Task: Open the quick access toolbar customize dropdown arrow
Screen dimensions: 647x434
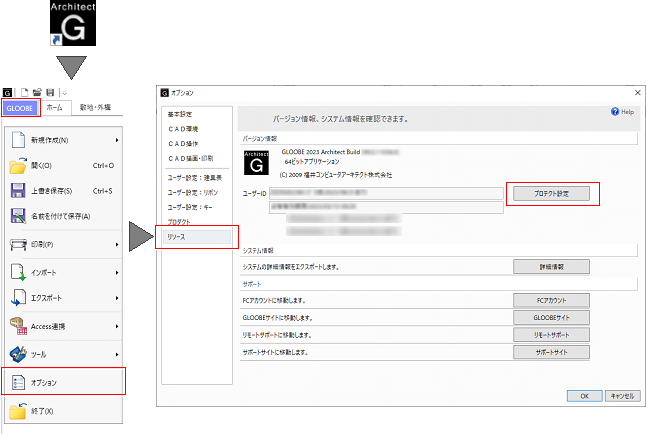Action: coord(64,93)
